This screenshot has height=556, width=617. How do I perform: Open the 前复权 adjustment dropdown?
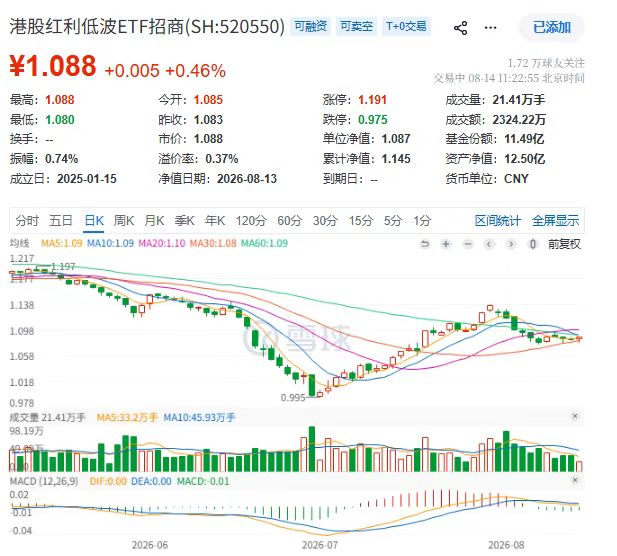point(564,244)
